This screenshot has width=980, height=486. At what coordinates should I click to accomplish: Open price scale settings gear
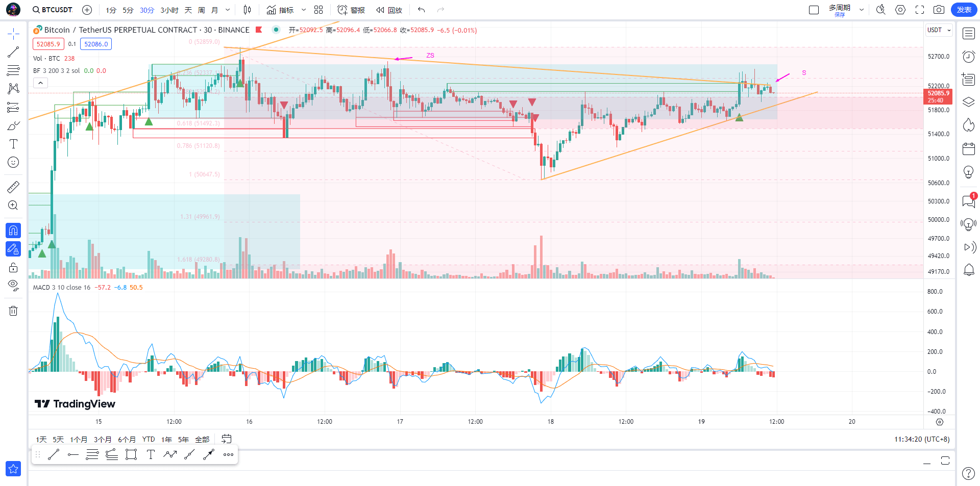pyautogui.click(x=940, y=422)
